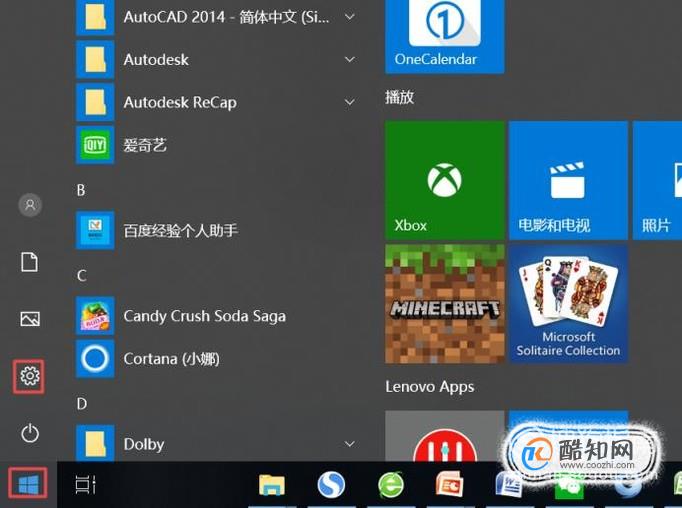Open the Settings gear icon
The image size is (682, 508).
(x=30, y=376)
